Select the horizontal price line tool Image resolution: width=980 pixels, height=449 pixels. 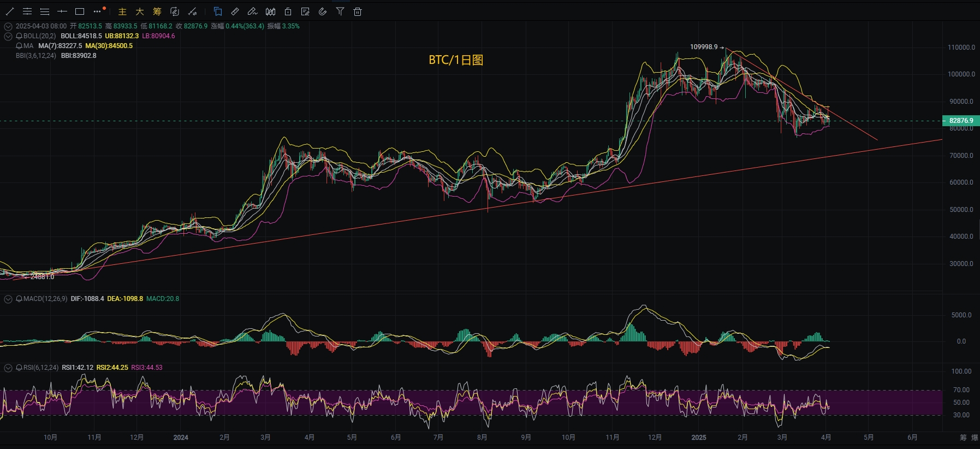click(x=62, y=11)
